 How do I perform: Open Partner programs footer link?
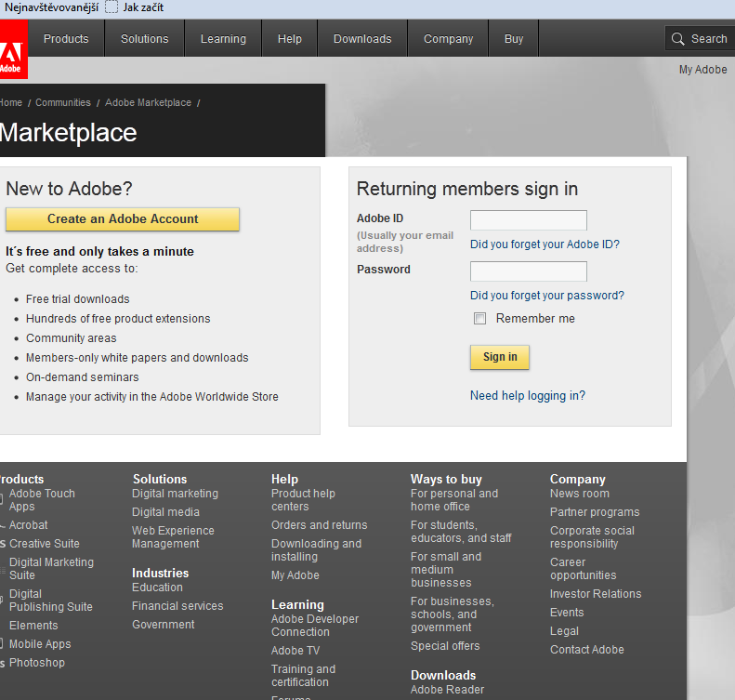595,512
